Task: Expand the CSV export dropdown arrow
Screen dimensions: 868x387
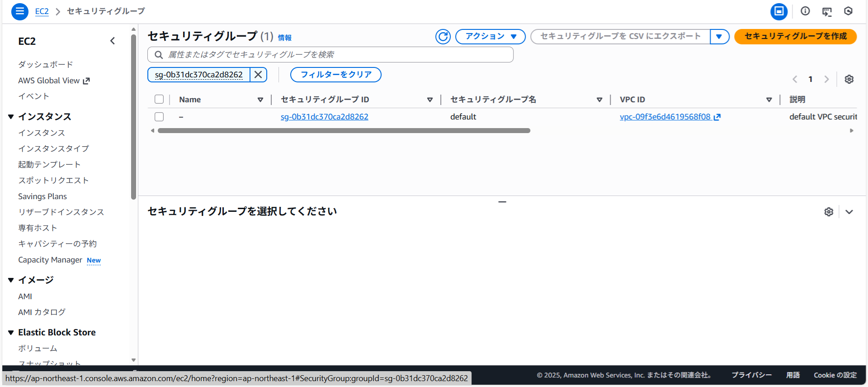Action: (x=719, y=37)
